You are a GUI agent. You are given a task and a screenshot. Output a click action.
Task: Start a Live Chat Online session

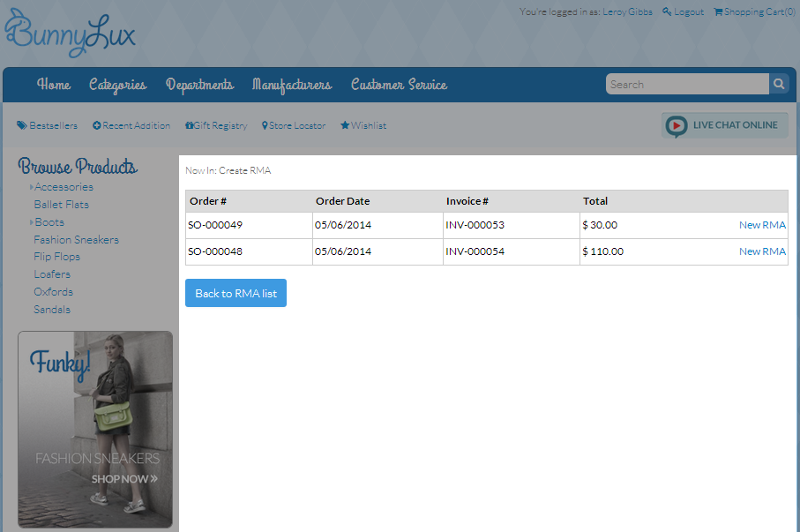click(x=724, y=125)
